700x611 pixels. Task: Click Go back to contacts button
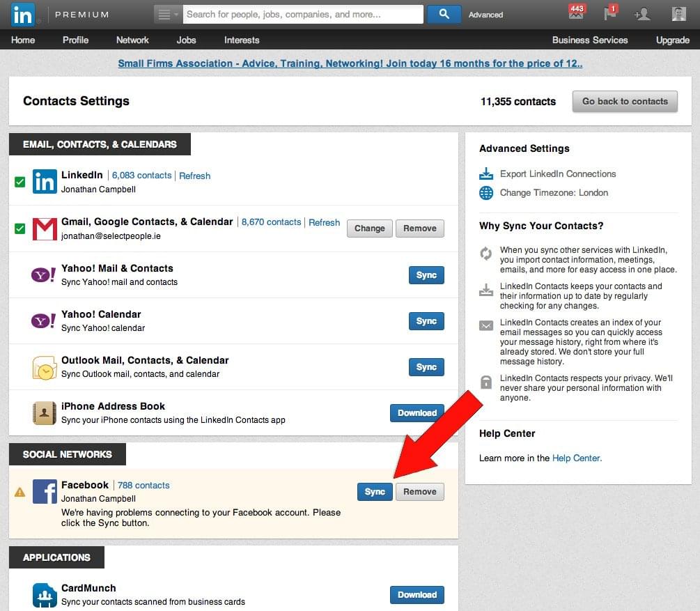pyautogui.click(x=625, y=102)
